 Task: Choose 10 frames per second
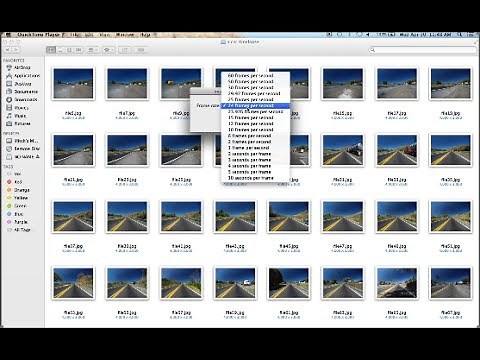pyautogui.click(x=256, y=130)
